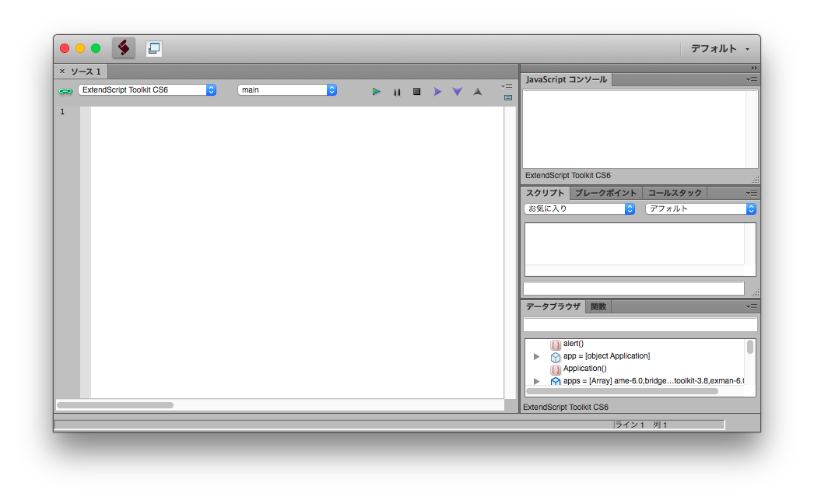This screenshot has height=504, width=814.
Task: Switch to the コールスタック tab
Action: click(x=675, y=193)
